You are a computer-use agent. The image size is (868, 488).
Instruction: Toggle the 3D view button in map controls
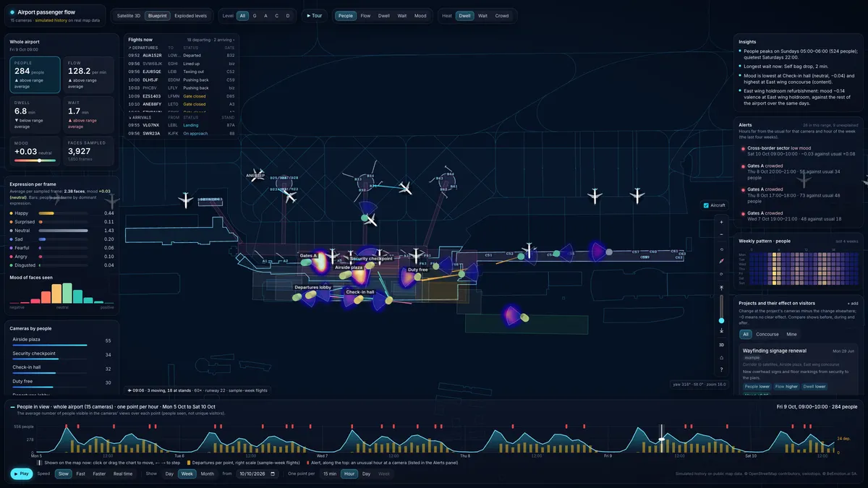pyautogui.click(x=721, y=345)
